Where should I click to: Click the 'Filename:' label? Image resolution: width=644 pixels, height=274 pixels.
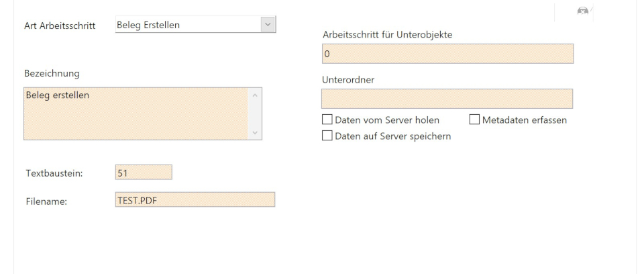click(x=46, y=200)
